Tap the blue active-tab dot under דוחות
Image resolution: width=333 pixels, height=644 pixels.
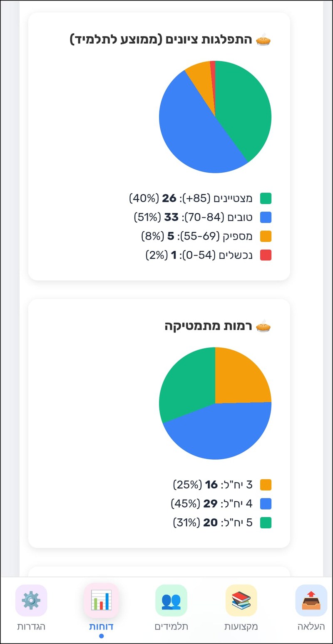pyautogui.click(x=101, y=635)
